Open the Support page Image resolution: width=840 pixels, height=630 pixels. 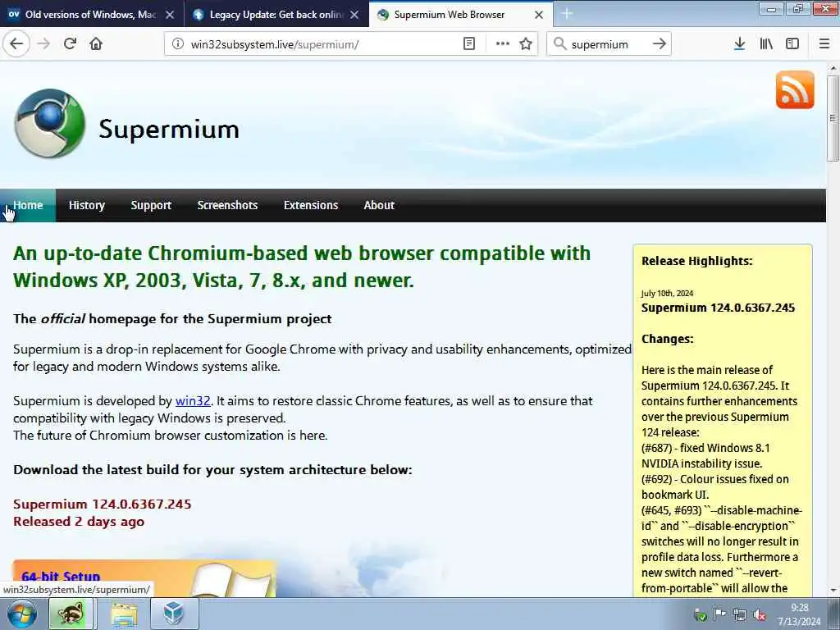click(151, 205)
